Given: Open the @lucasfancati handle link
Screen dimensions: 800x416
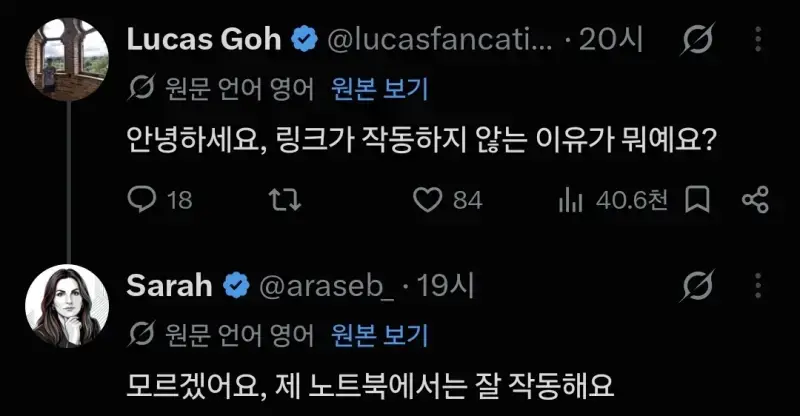Looking at the screenshot, I should [x=440, y=39].
